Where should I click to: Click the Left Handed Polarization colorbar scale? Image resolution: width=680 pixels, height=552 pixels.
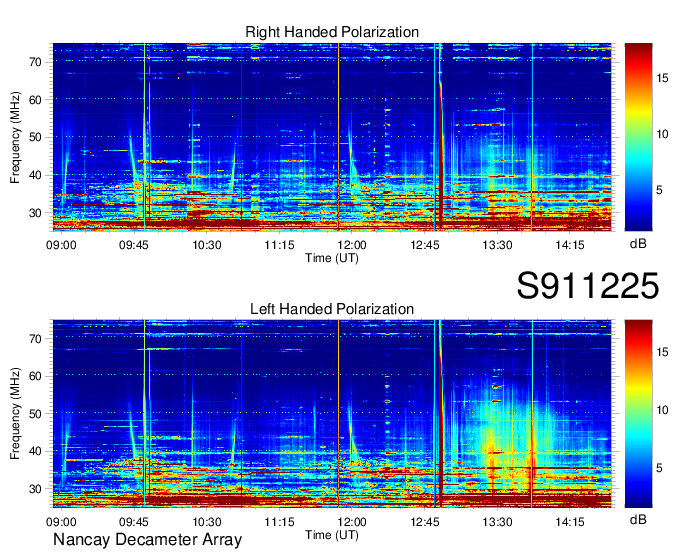[x=638, y=413]
